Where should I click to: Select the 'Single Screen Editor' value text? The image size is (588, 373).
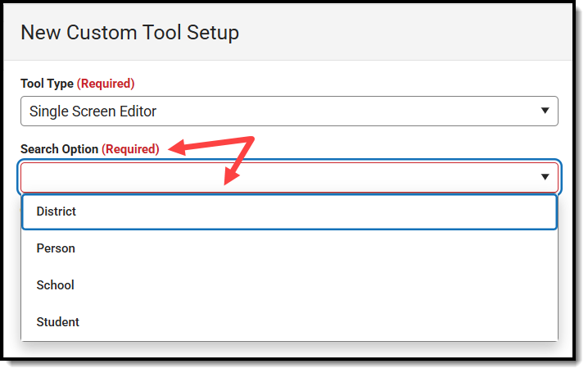point(93,111)
